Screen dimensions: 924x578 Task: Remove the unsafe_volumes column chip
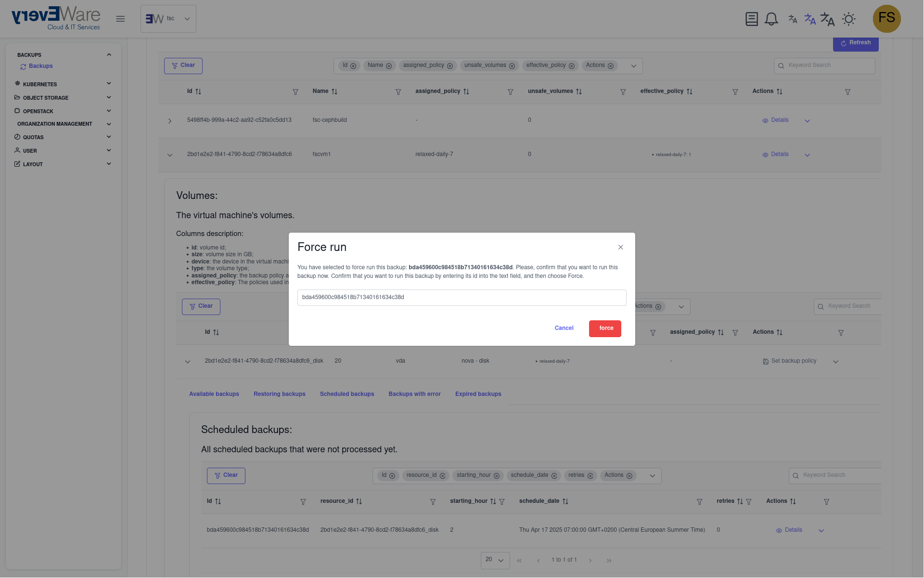[512, 66]
